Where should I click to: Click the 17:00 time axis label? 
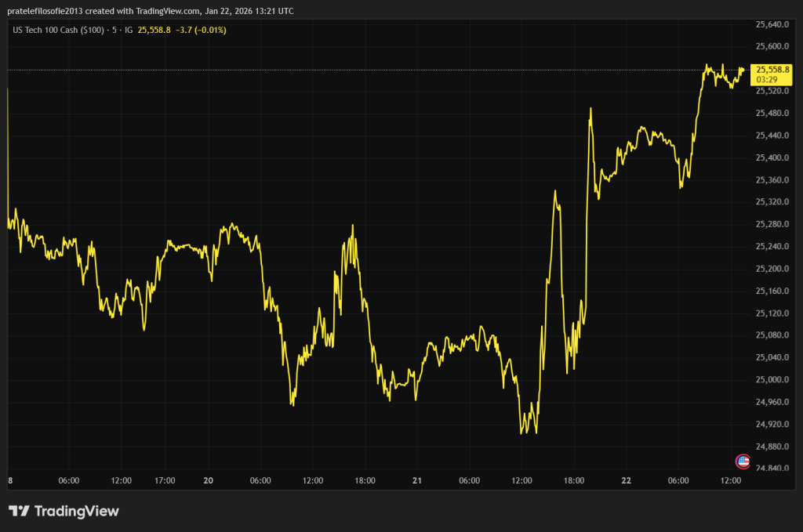(165, 480)
